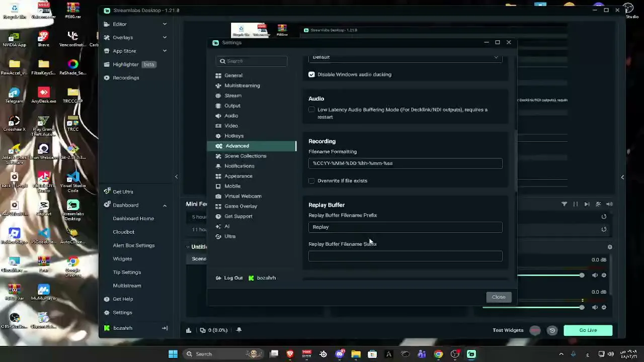644x362 pixels.
Task: Click the mini feed filter icon
Action: pos(564,204)
